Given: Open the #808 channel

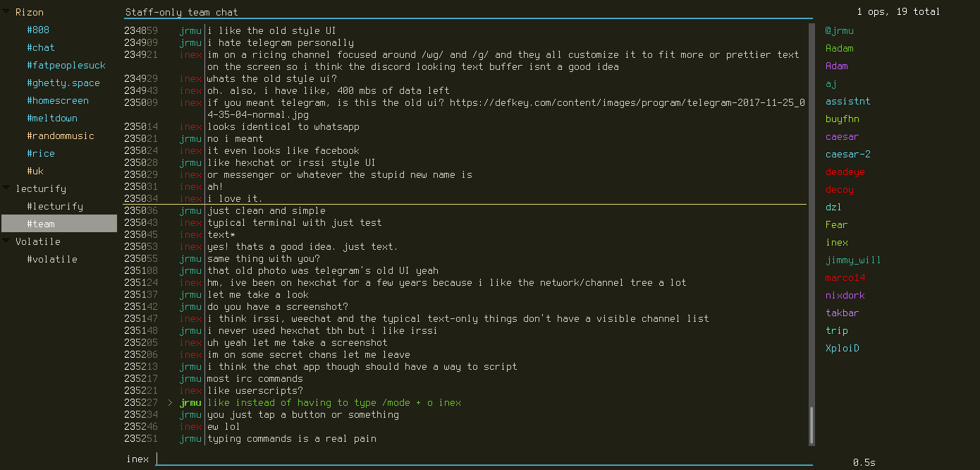Looking at the screenshot, I should tap(38, 30).
